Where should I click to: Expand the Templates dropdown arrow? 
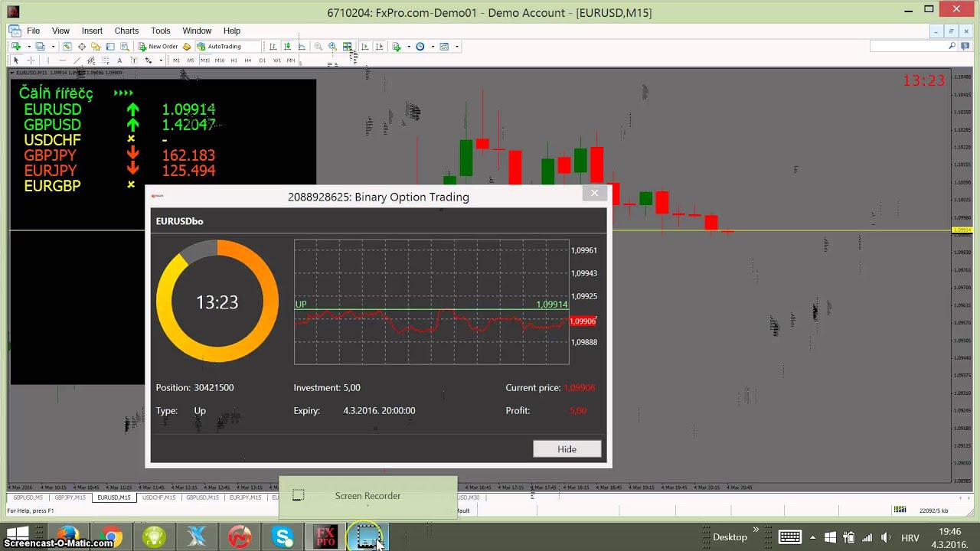457,47
